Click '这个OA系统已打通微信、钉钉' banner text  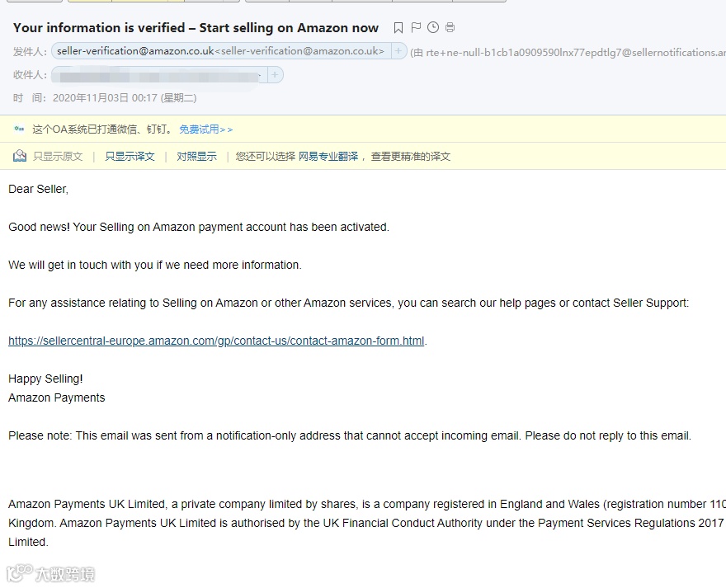(x=102, y=129)
